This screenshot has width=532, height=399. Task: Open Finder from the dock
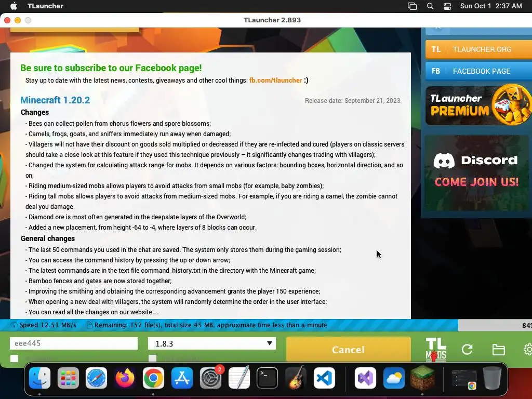tap(39, 378)
